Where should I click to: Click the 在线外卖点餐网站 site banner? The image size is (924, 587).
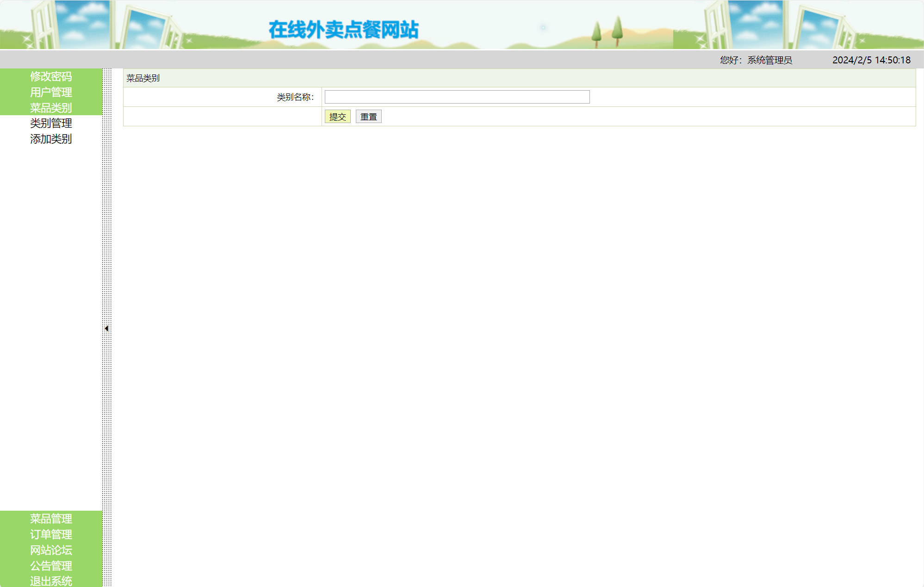pos(343,29)
